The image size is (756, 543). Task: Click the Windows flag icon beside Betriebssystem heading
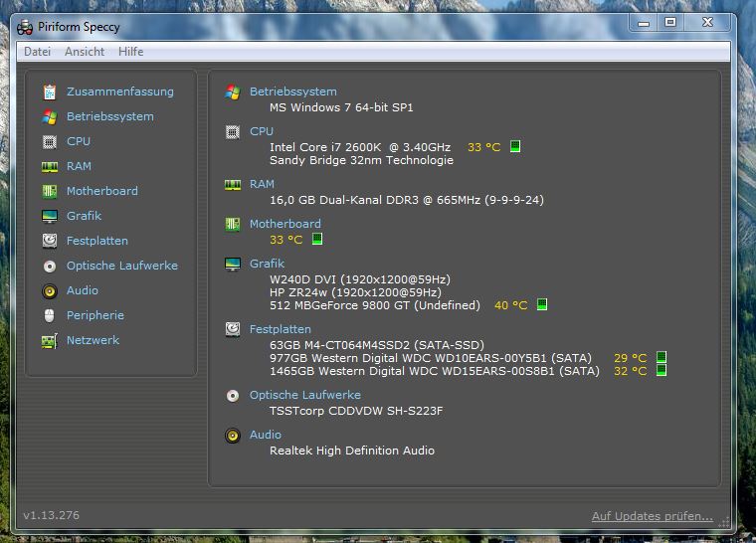coord(233,92)
